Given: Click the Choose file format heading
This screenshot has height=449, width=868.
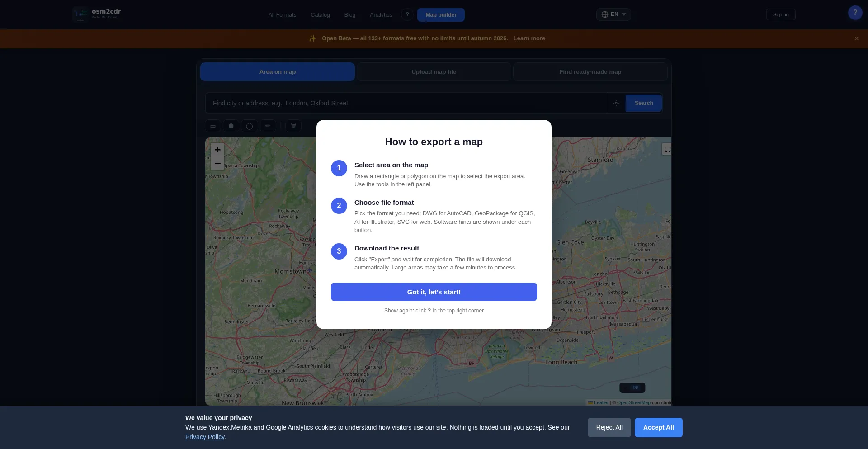Looking at the screenshot, I should tap(384, 203).
